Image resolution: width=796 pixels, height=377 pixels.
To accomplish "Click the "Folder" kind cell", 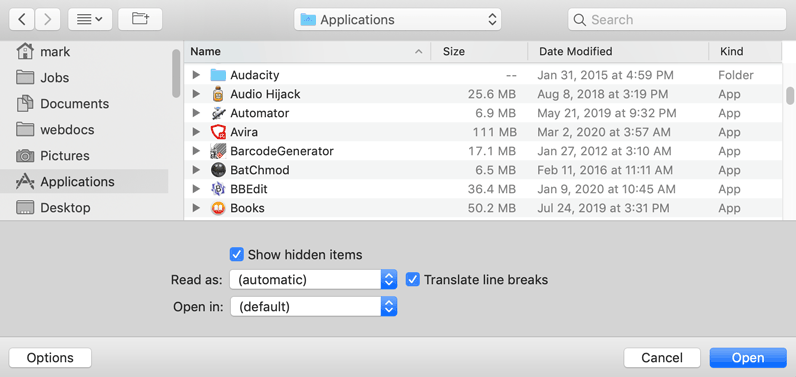I will pyautogui.click(x=736, y=75).
